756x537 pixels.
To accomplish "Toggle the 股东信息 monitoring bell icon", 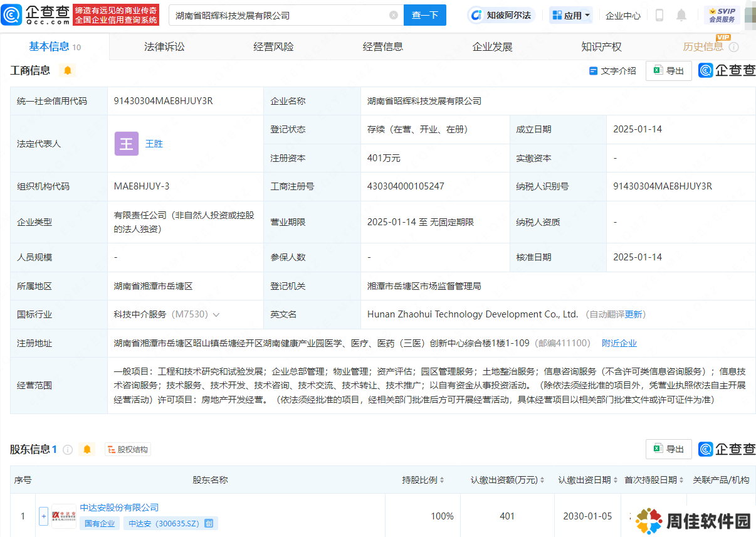I will (87, 449).
